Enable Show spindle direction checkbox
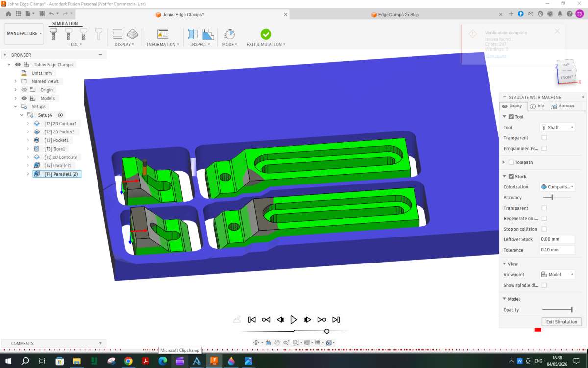588x368 pixels. (x=544, y=285)
